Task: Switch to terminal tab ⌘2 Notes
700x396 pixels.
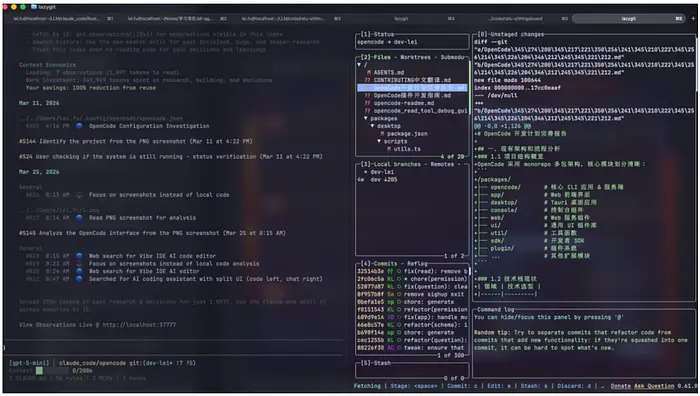Action: click(177, 19)
